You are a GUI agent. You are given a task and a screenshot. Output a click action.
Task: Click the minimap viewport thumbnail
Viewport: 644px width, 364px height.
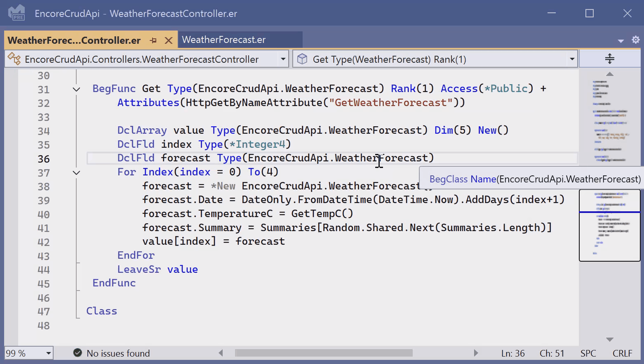click(610, 225)
